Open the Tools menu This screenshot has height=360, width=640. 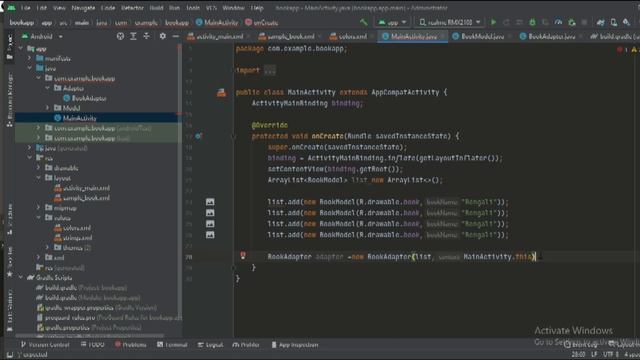coord(193,8)
